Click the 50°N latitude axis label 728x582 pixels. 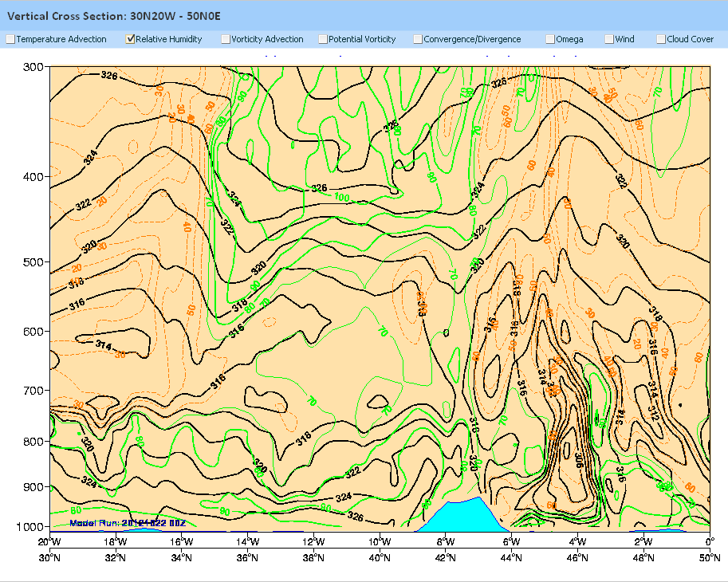pos(710,556)
